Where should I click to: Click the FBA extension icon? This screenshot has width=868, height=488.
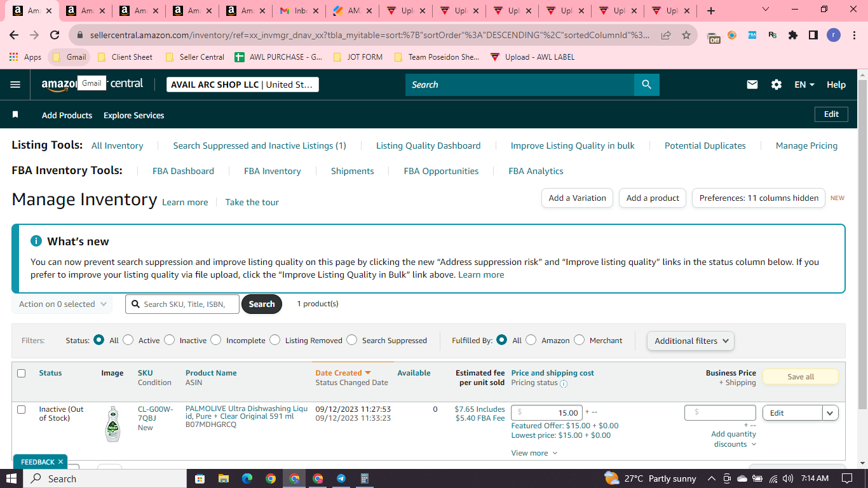pyautogui.click(x=752, y=35)
